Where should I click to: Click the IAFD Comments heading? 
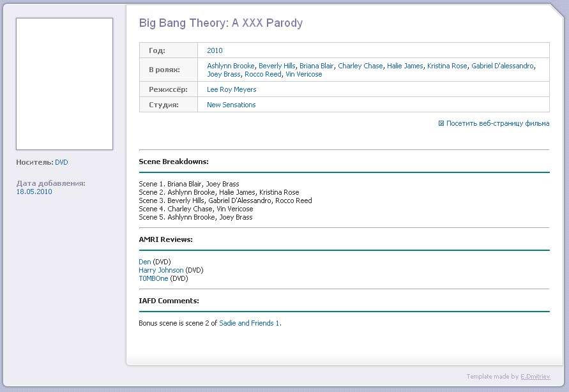[169, 301]
